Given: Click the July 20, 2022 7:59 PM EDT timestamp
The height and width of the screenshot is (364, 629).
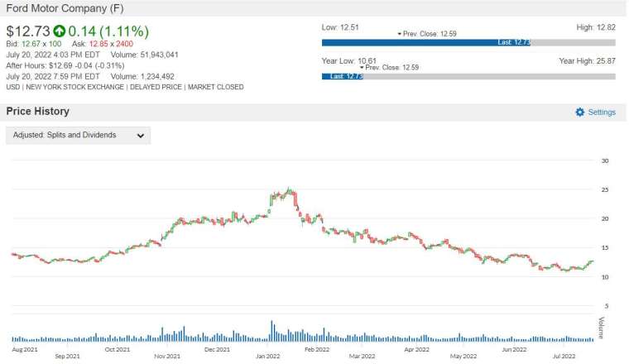Looking at the screenshot, I should click(53, 76).
